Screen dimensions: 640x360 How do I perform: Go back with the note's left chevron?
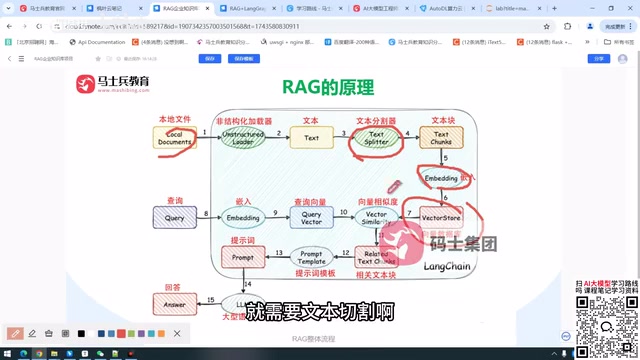[9, 59]
